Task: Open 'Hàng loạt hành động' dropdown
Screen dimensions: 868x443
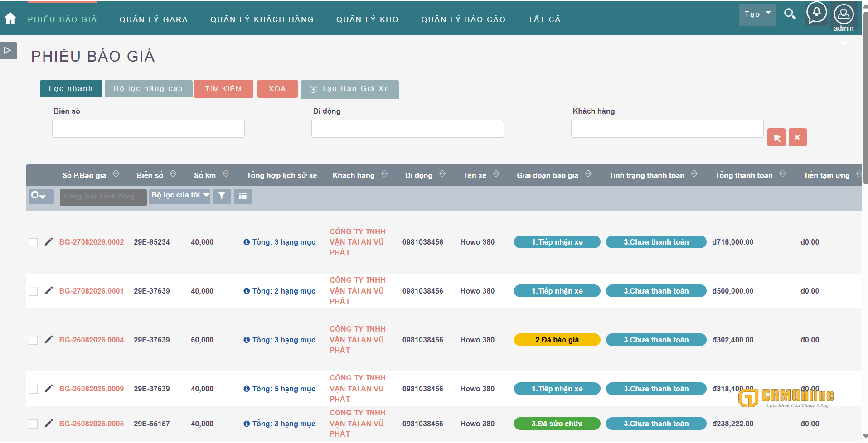Action: coord(103,197)
